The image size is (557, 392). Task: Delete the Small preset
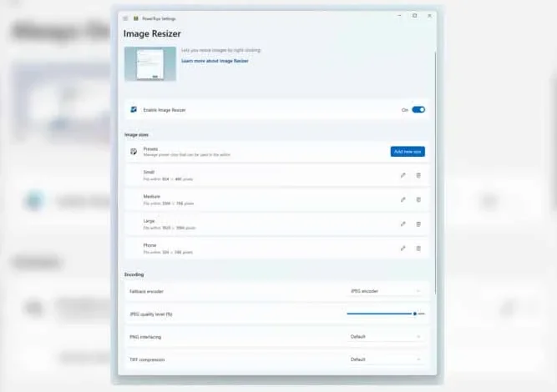[418, 175]
